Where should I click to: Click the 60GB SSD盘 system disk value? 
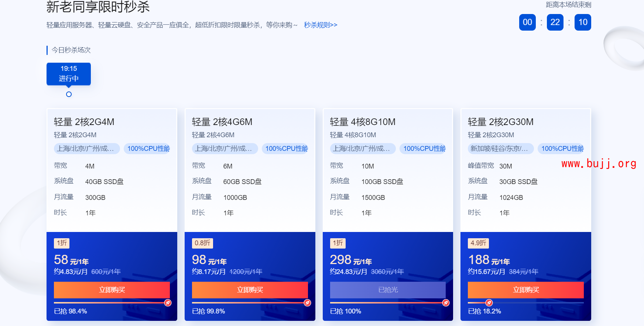(x=243, y=182)
